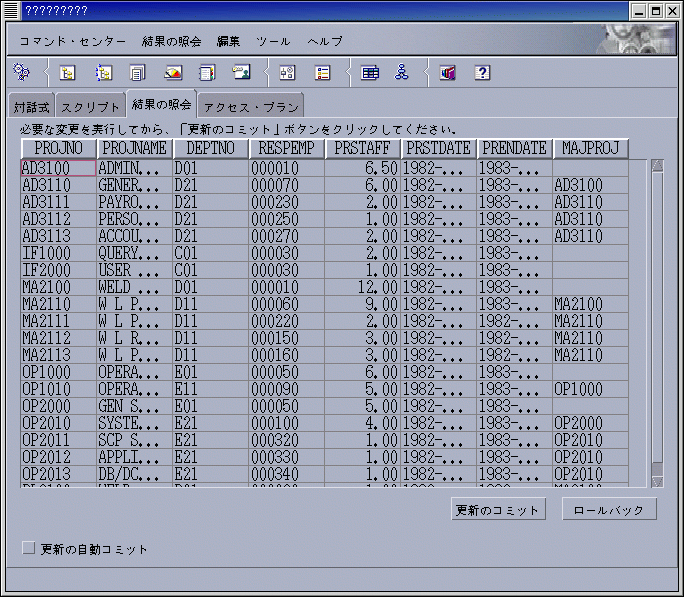This screenshot has height=597, width=684.
Task: Open the Task Center stacked documents icon
Action: tap(137, 73)
